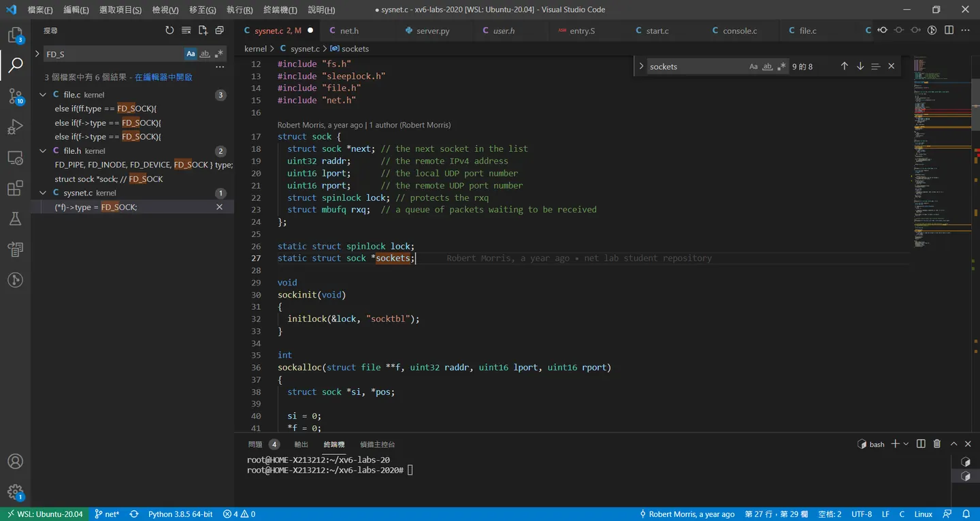The image size is (980, 521).
Task: Open the Explorer view in activity bar
Action: [x=15, y=35]
